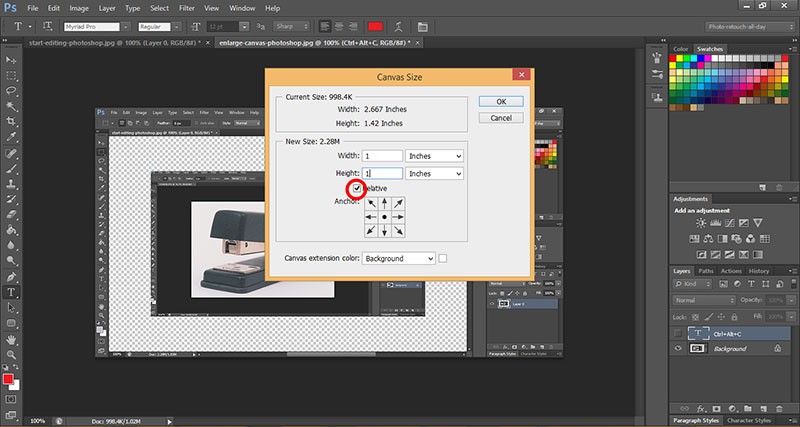Switch to the Color panel tab
The height and width of the screenshot is (427, 800).
click(681, 48)
